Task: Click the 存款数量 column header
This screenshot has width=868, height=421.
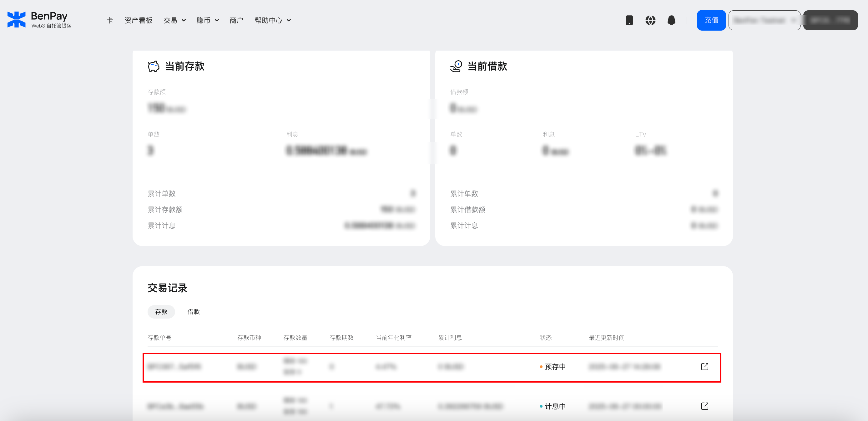Action: tap(295, 338)
